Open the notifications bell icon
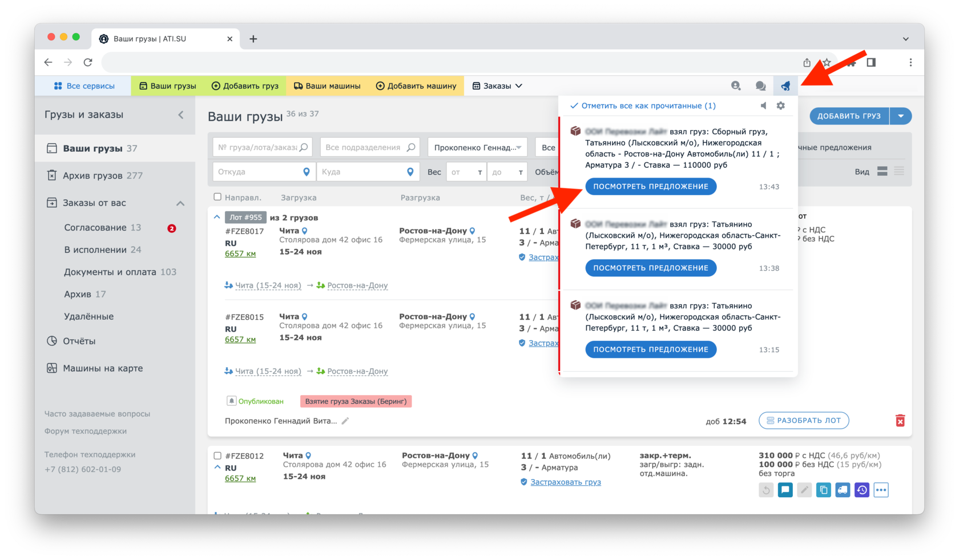 pyautogui.click(x=785, y=86)
